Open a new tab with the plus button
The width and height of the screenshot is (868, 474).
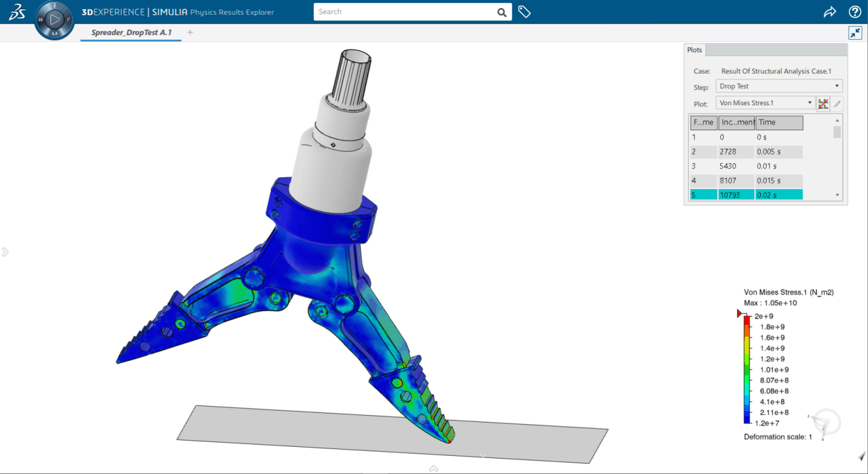click(189, 32)
